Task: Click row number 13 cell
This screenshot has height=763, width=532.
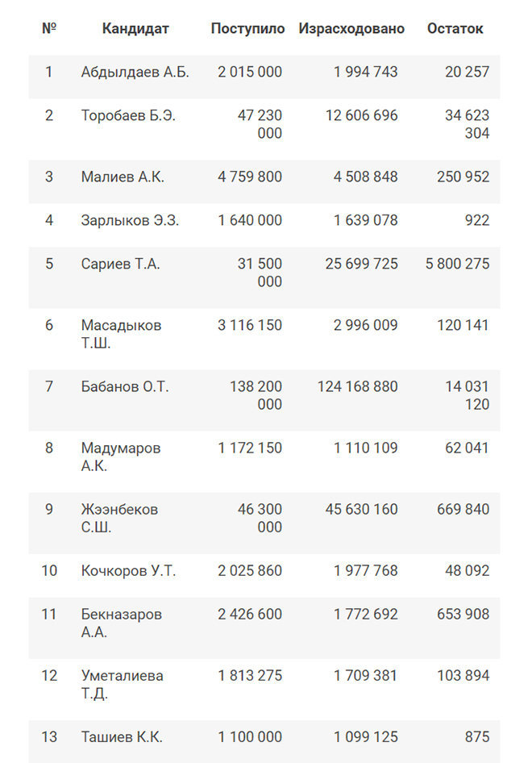Action: [x=49, y=737]
